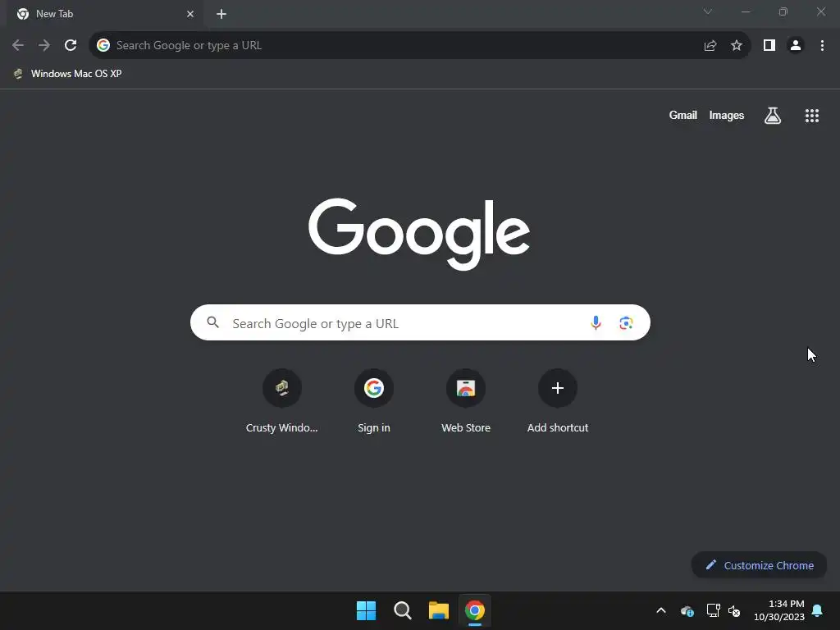The height and width of the screenshot is (630, 840).
Task: Show hidden system tray icons
Action: (x=661, y=610)
